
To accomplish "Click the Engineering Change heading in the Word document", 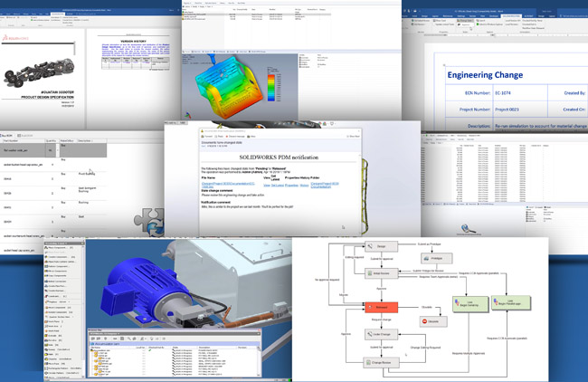I will (x=485, y=75).
